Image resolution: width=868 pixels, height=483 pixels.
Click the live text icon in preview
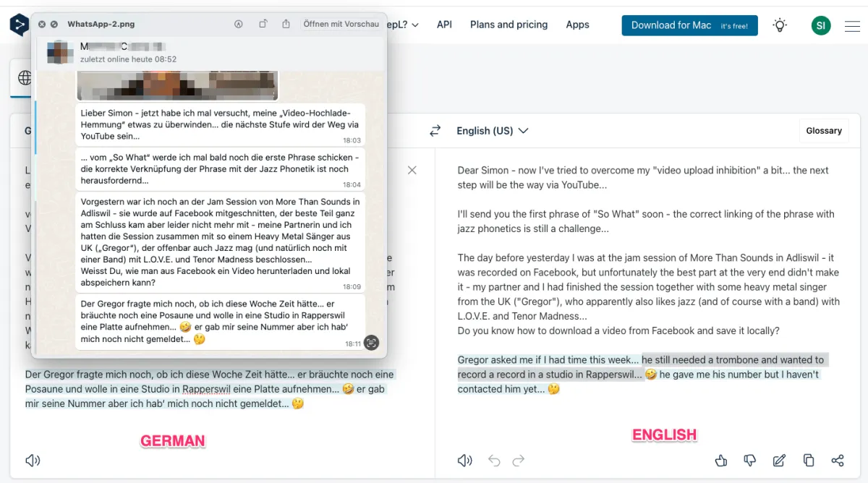372,343
